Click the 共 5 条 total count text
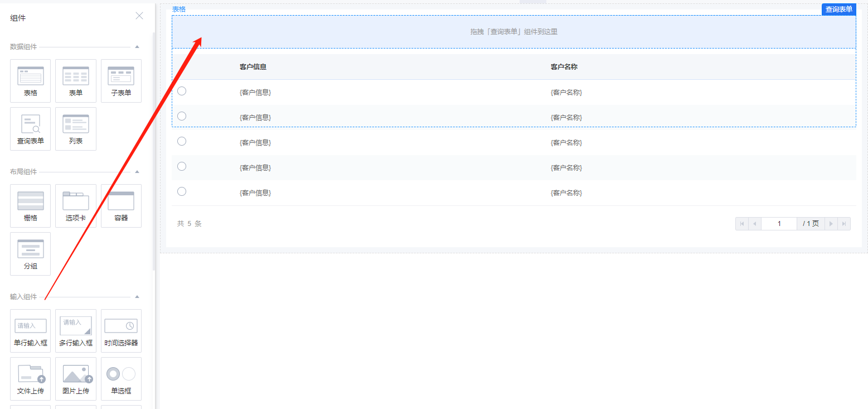The height and width of the screenshot is (409, 868). pyautogui.click(x=190, y=224)
